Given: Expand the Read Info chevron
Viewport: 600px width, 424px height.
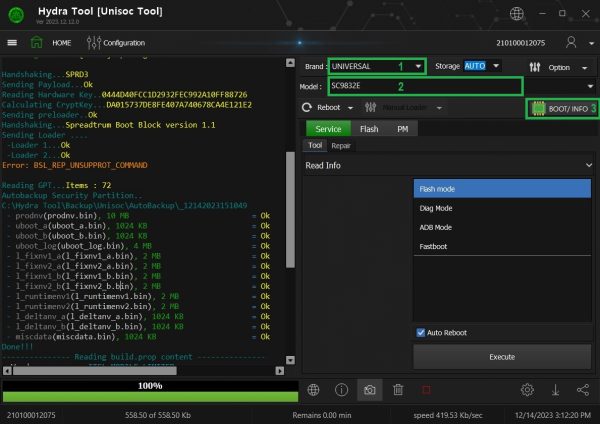Looking at the screenshot, I should pos(589,165).
